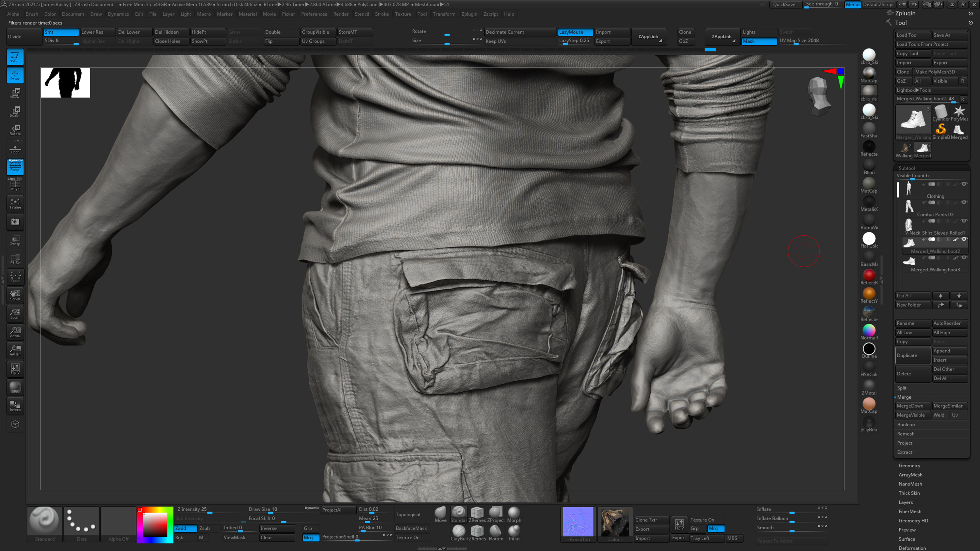Expand the Geometry section in Tool palette
This screenshot has height=551, width=980.
click(909, 465)
